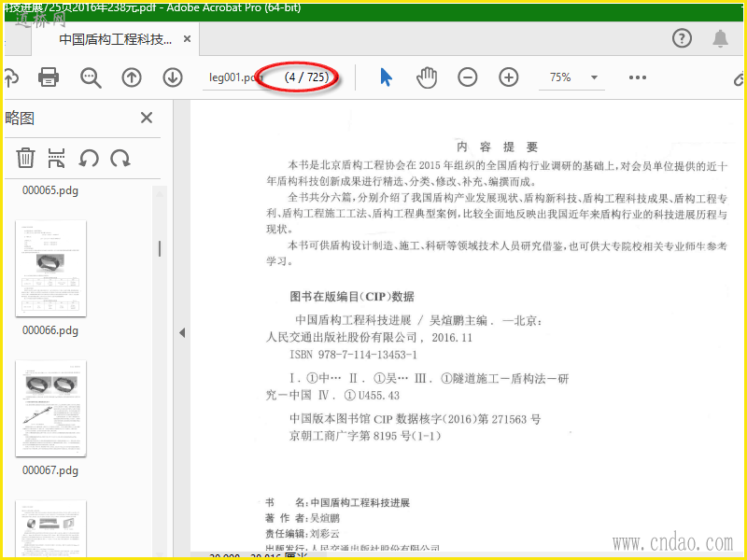
Task: Activate the Hand pan tool
Action: [x=427, y=77]
